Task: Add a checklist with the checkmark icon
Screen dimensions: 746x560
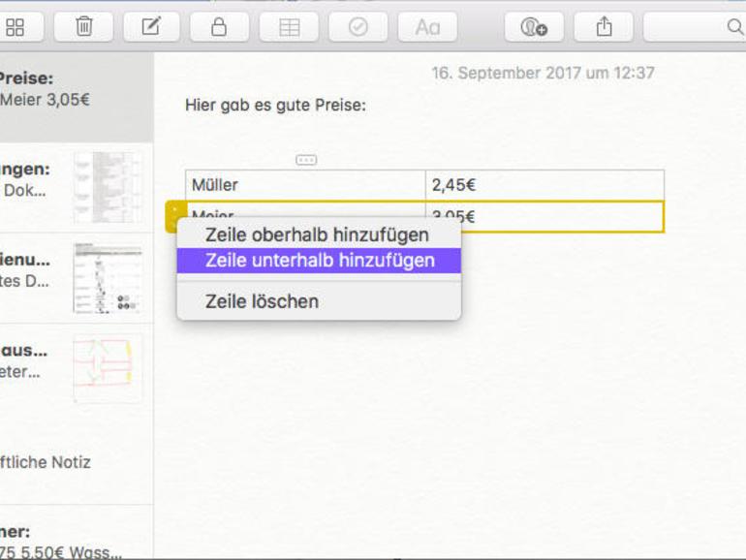Action: tap(357, 27)
